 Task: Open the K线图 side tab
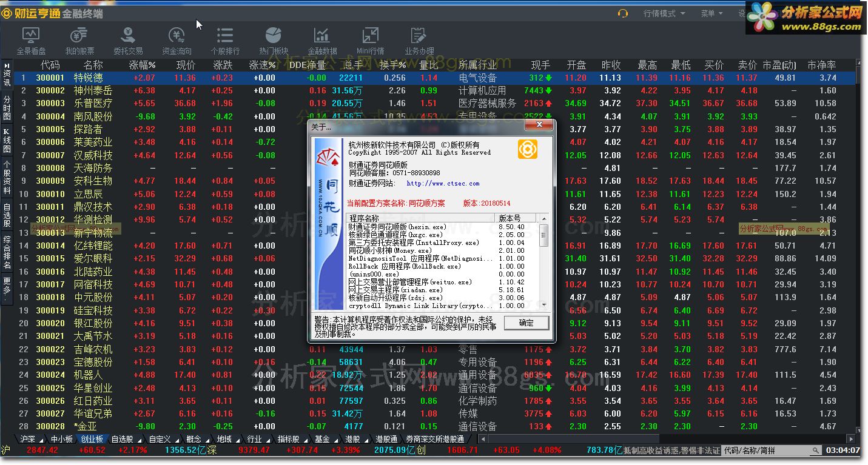click(7, 140)
